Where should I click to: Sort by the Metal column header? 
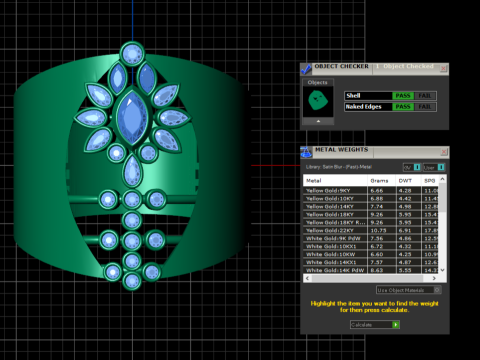(335, 181)
